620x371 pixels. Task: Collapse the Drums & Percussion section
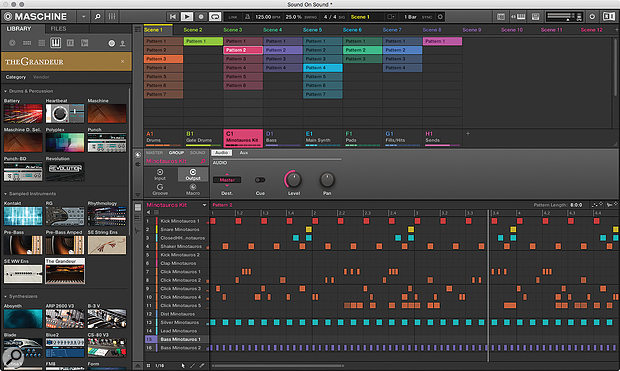click(x=6, y=91)
